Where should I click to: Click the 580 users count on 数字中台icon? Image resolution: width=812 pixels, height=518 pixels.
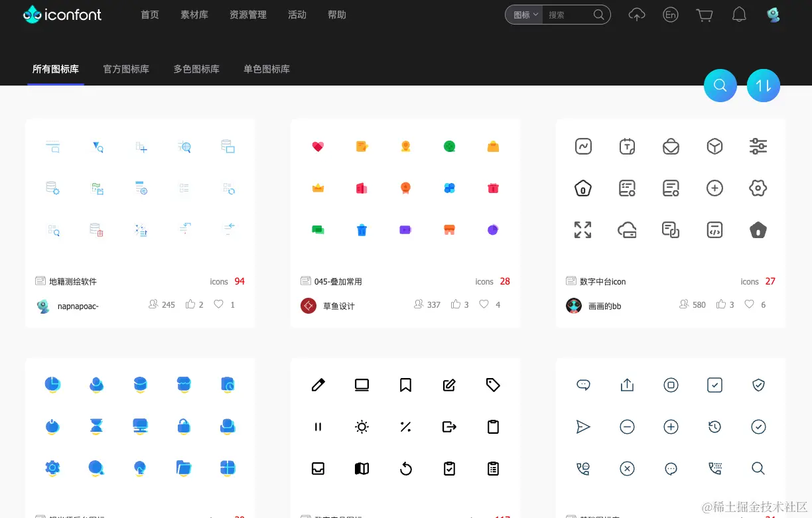[699, 305]
